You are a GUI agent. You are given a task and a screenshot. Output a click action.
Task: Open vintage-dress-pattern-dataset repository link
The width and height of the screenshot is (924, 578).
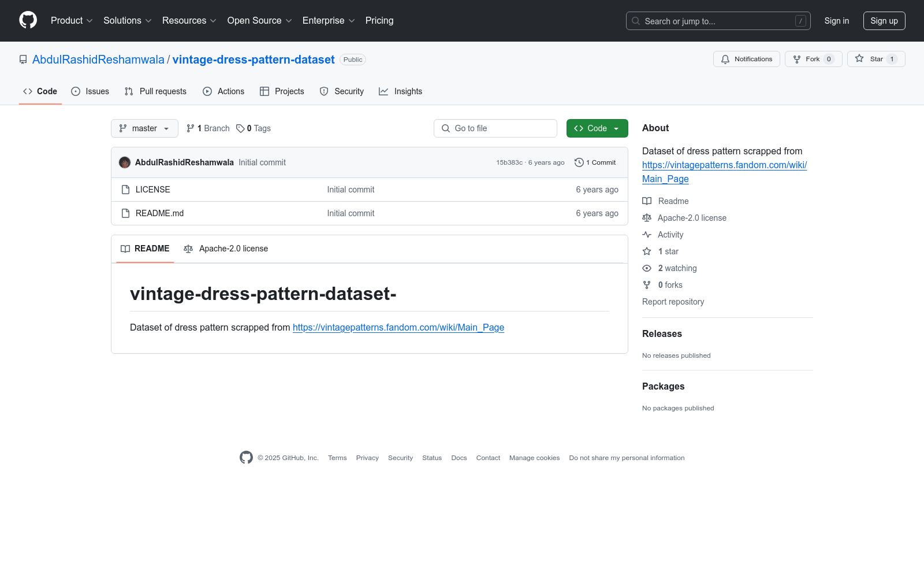click(x=254, y=60)
